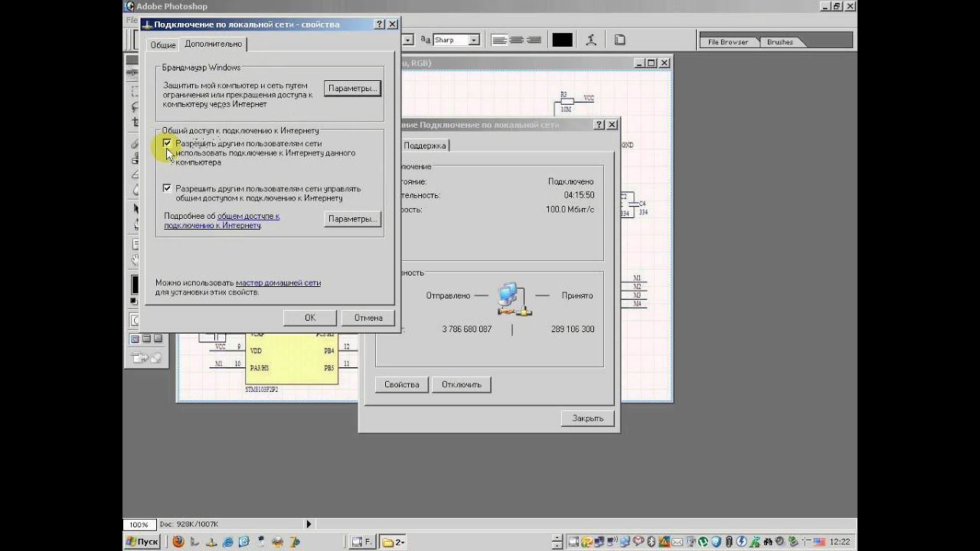Switch to the Общие tab
Screen dimensions: 980x551
163,45
